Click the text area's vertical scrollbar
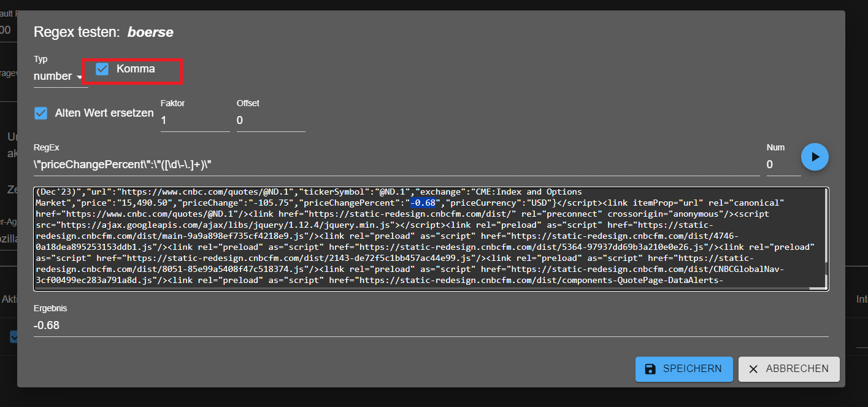This screenshot has width=868, height=407. (826, 236)
